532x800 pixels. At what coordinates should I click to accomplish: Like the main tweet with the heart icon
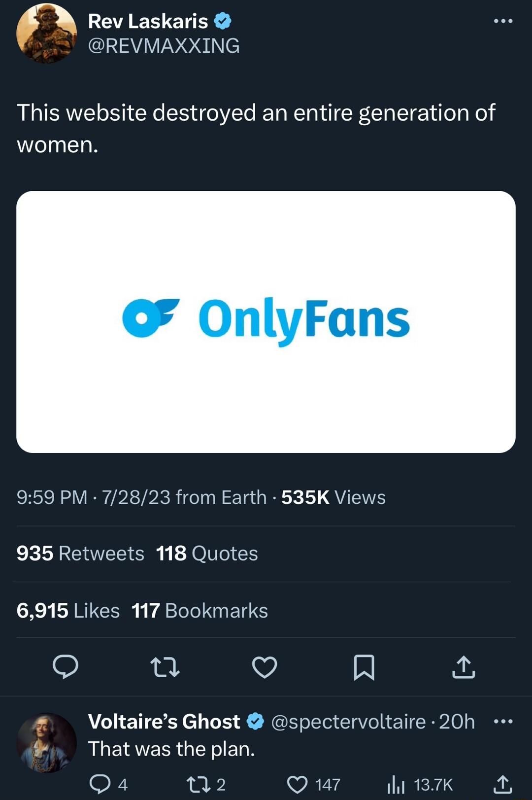(265, 667)
